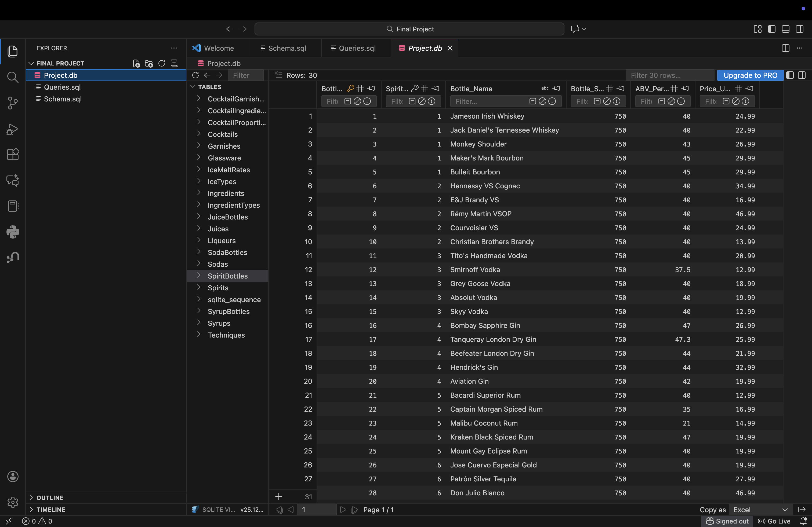Screen dimensions: 812x527
Task: Switch to the Welcome tab
Action: click(x=219, y=48)
